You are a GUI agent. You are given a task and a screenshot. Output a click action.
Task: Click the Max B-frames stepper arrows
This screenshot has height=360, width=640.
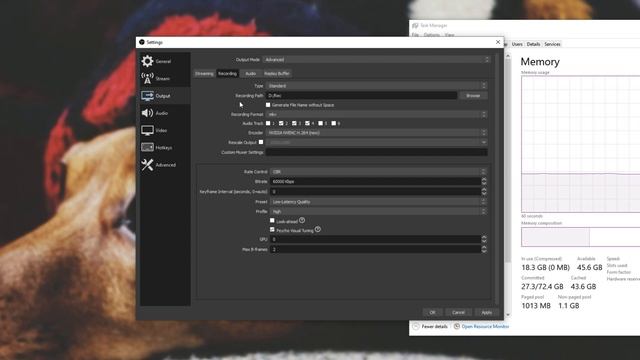pos(484,249)
